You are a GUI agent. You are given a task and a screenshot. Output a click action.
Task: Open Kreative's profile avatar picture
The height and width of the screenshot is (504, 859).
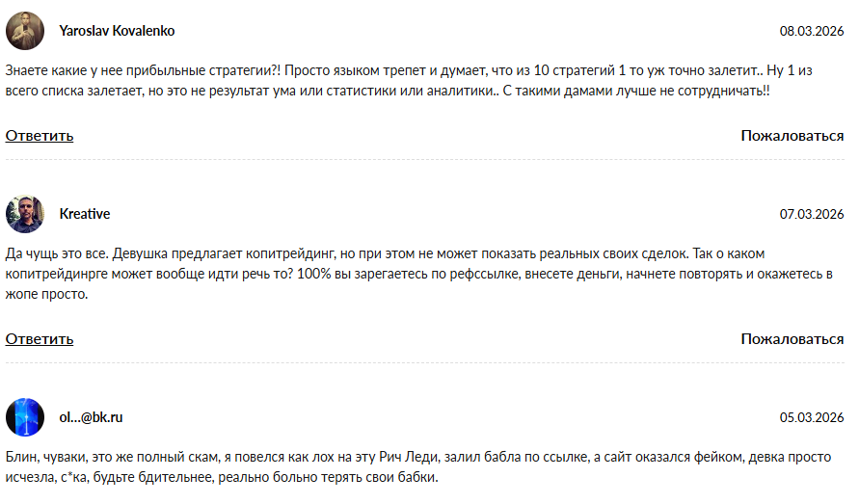pyautogui.click(x=25, y=214)
